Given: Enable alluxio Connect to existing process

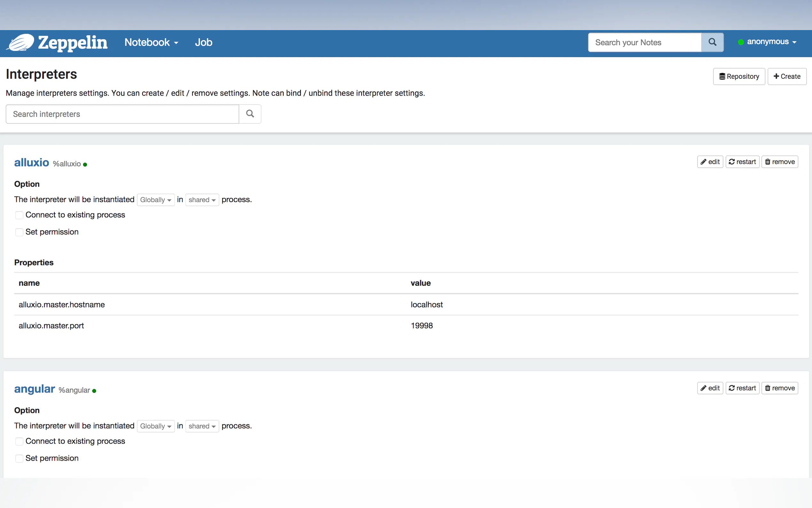Looking at the screenshot, I should 20,215.
